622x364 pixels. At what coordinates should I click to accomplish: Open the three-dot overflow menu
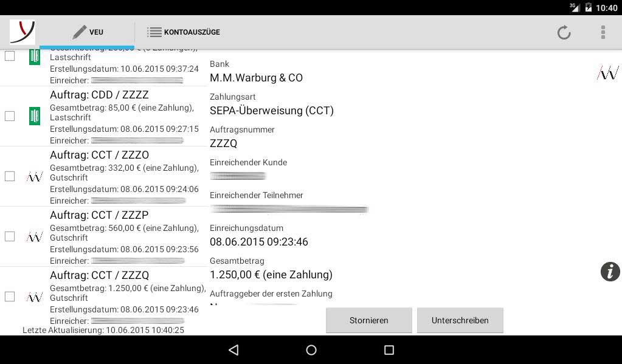click(x=603, y=32)
